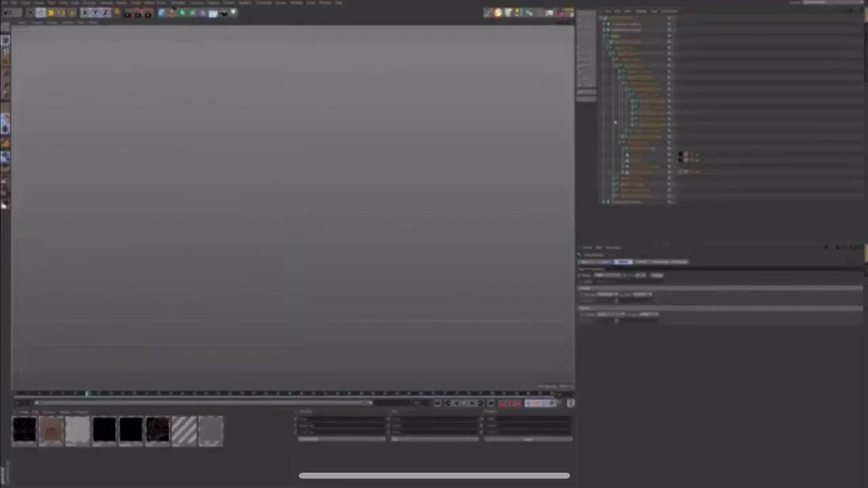Viewport: 868px width, 488px height.
Task: Select the arrow cursor selection tool
Action: click(30, 12)
